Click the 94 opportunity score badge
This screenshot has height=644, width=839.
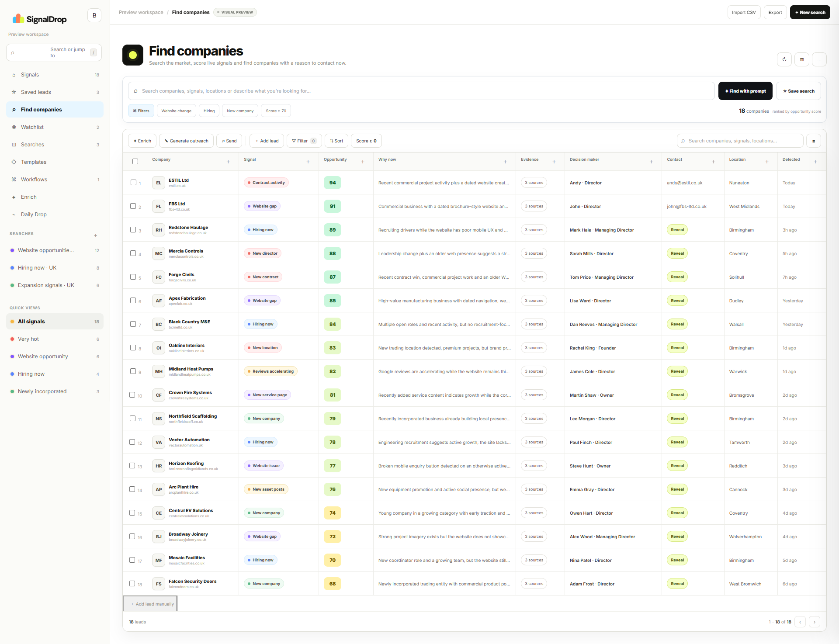point(333,183)
